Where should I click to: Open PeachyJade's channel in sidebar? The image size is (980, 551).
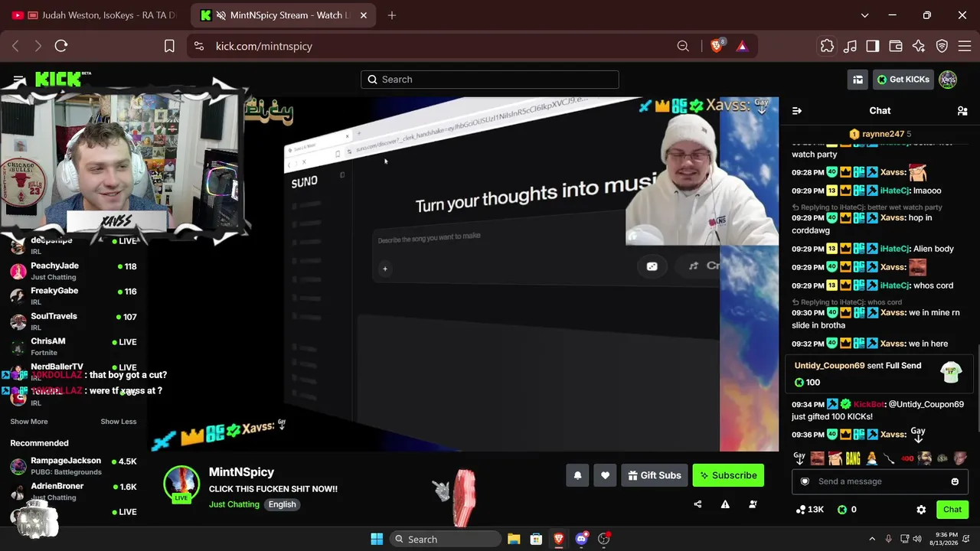tap(73, 271)
